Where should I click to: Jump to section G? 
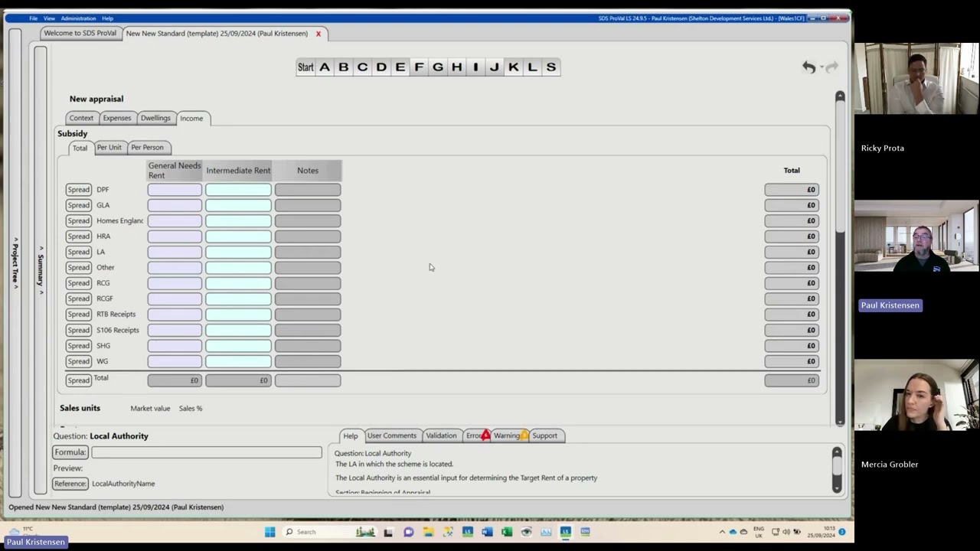tap(438, 67)
